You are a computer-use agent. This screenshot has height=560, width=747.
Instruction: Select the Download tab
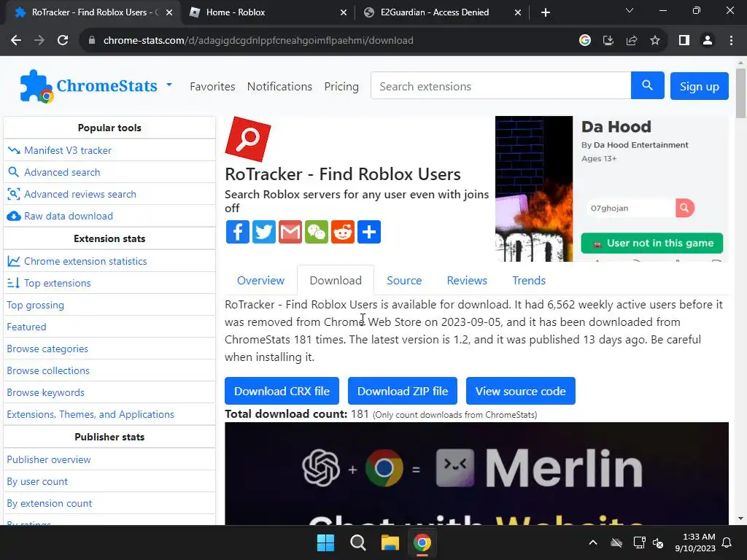(336, 281)
